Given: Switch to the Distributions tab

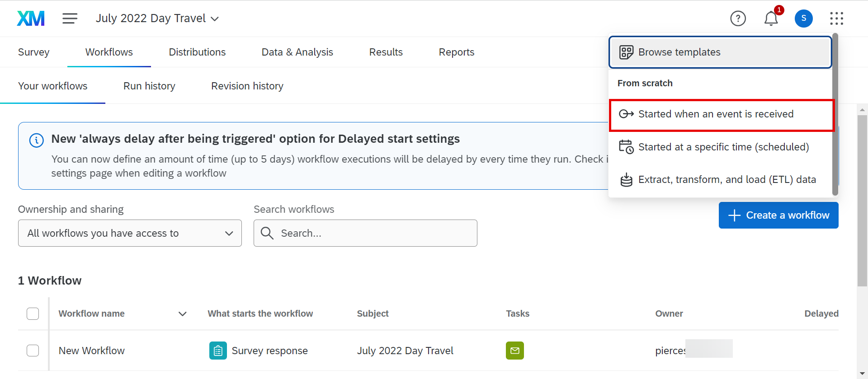Looking at the screenshot, I should pyautogui.click(x=197, y=52).
